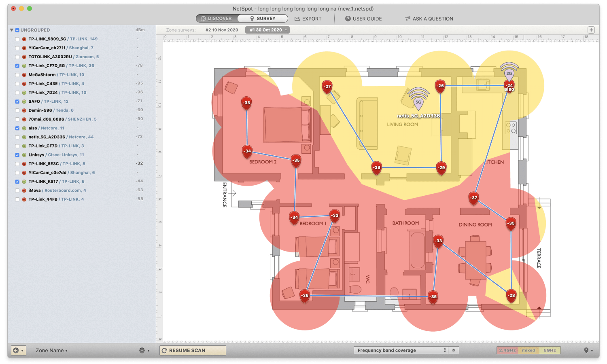607x364 pixels.
Task: Check the iMova network checkbox
Action: pyautogui.click(x=17, y=190)
